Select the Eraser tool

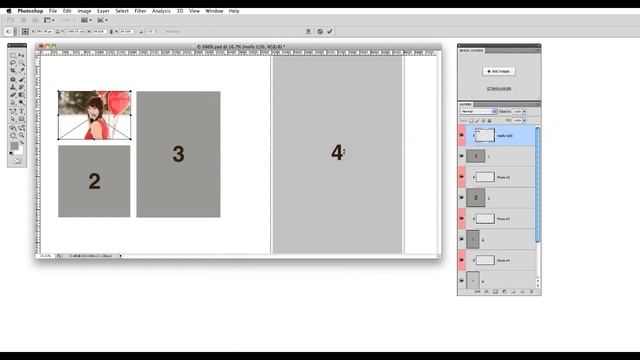(x=13, y=95)
